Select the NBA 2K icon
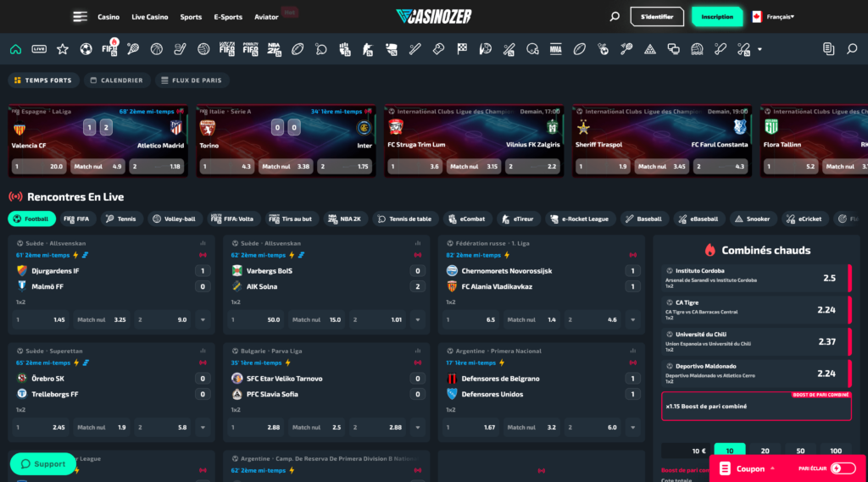Image resolution: width=868 pixels, height=482 pixels. pos(274,49)
